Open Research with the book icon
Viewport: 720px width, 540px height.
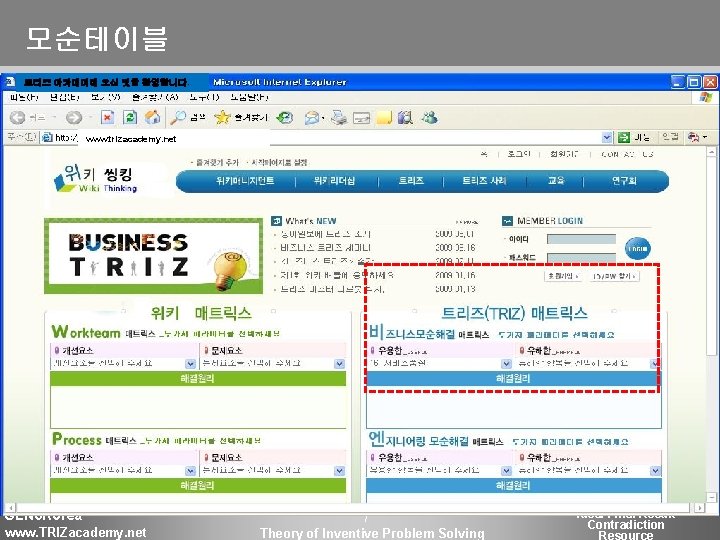point(405,118)
